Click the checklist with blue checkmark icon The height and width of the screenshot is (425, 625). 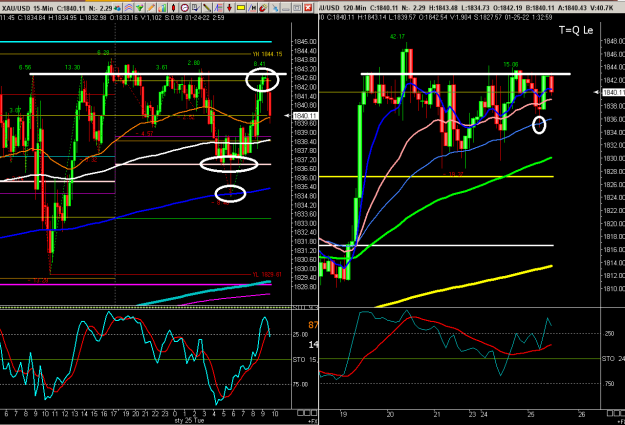coord(196,8)
